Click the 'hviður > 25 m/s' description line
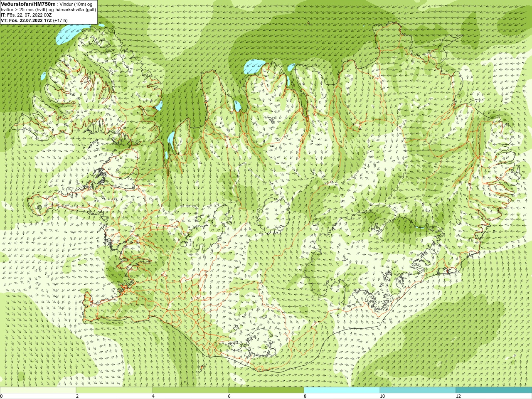 (x=48, y=10)
